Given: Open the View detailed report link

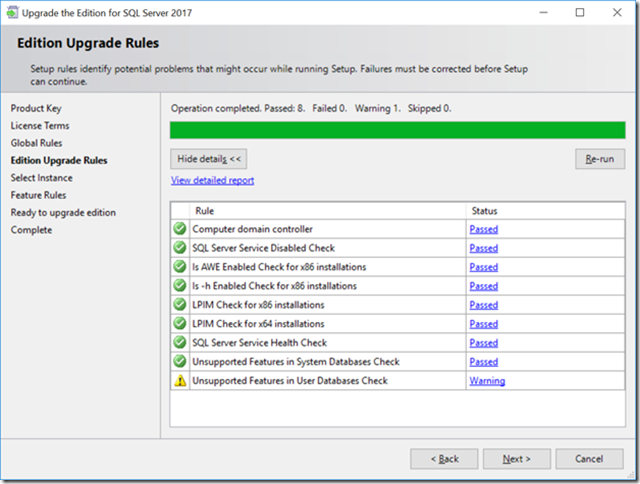Looking at the screenshot, I should pyautogui.click(x=212, y=180).
